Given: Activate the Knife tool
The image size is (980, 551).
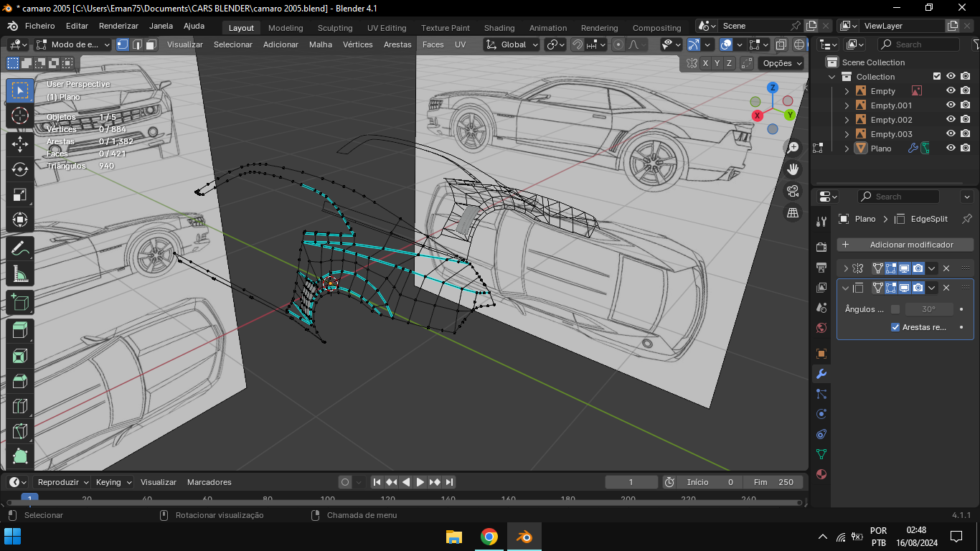Looking at the screenshot, I should click(20, 431).
